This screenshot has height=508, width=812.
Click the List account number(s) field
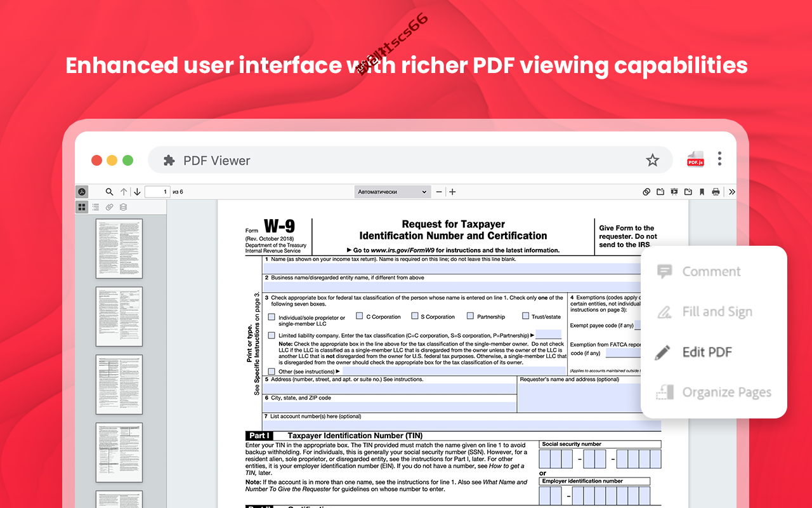coord(462,425)
